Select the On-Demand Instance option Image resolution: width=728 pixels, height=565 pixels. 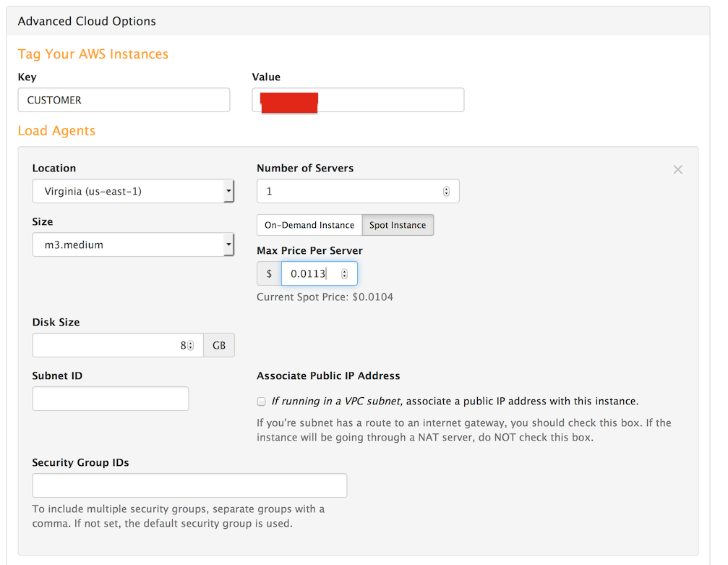tap(309, 225)
